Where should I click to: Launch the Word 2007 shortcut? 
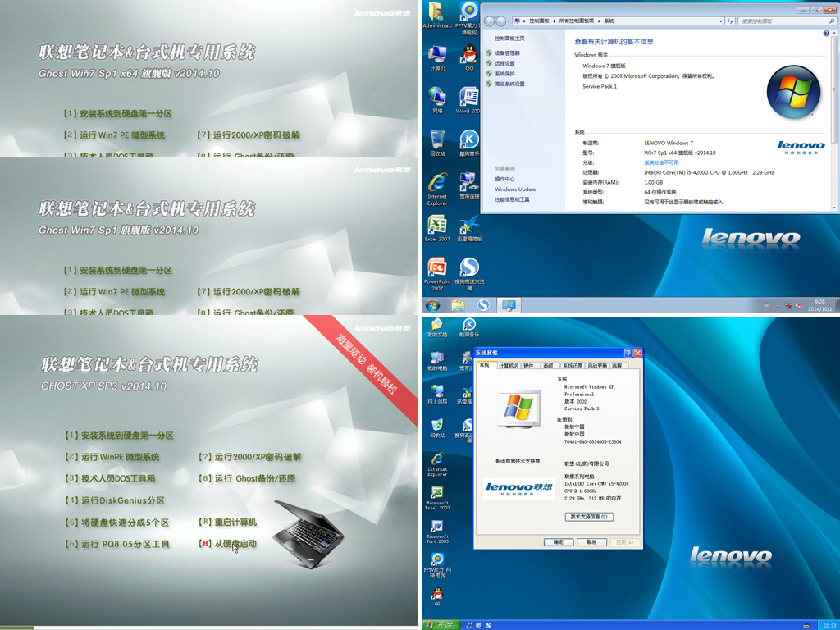coord(468,100)
